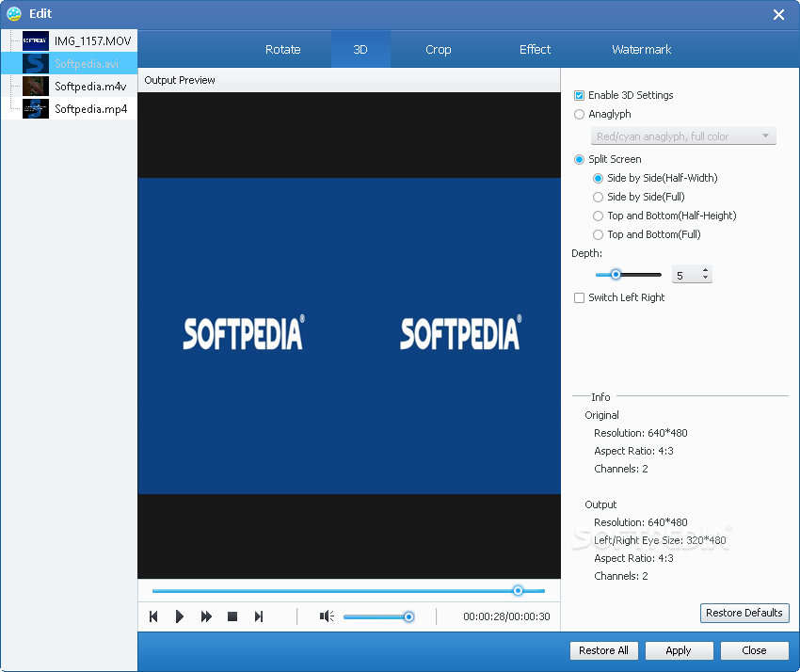
Task: Fast forward the preview
Action: tap(206, 616)
